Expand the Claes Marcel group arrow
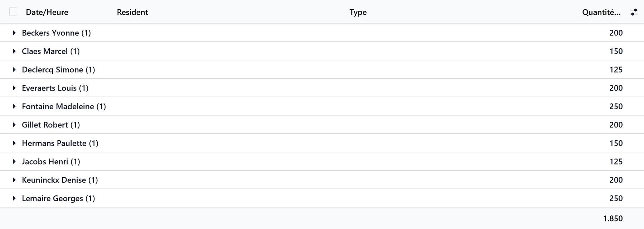 point(14,51)
